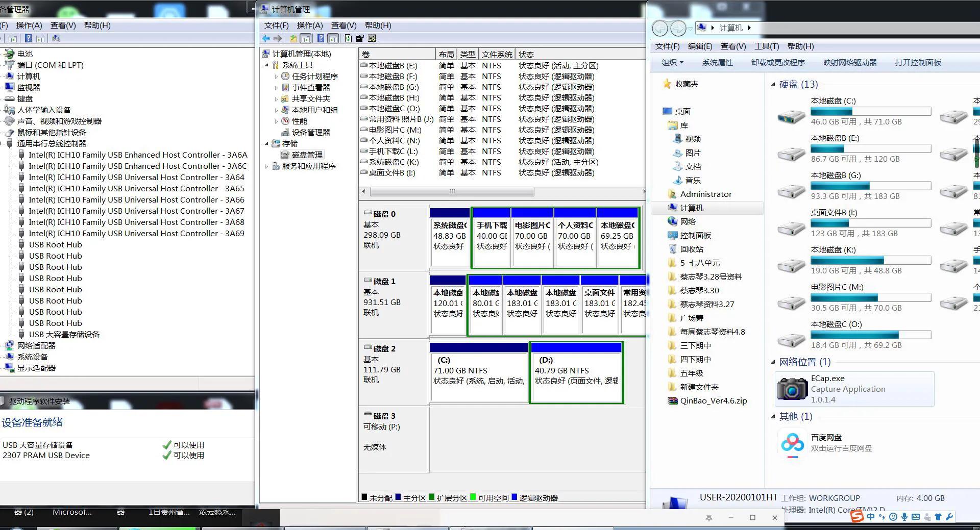Open the 组织 dropdown in Explorer
The width and height of the screenshot is (980, 530).
(672, 63)
